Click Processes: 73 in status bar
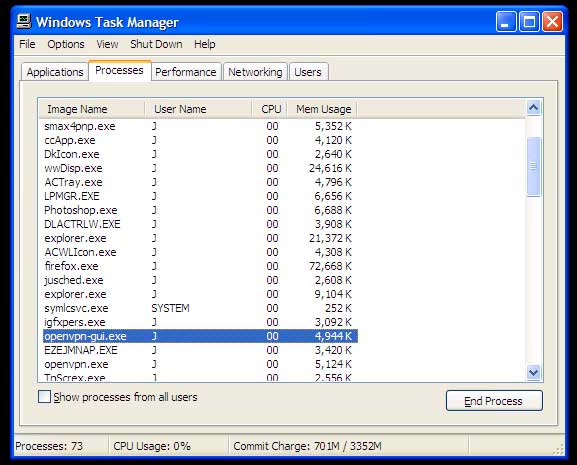The width and height of the screenshot is (577, 465). point(49,446)
